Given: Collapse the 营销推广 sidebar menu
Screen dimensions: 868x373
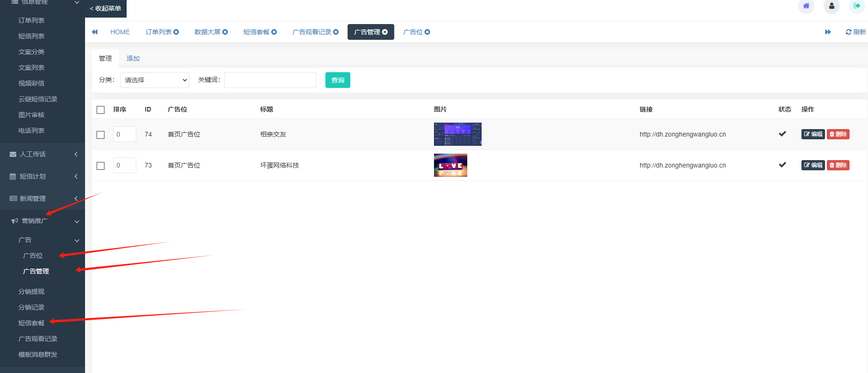Looking at the screenshot, I should [77, 221].
